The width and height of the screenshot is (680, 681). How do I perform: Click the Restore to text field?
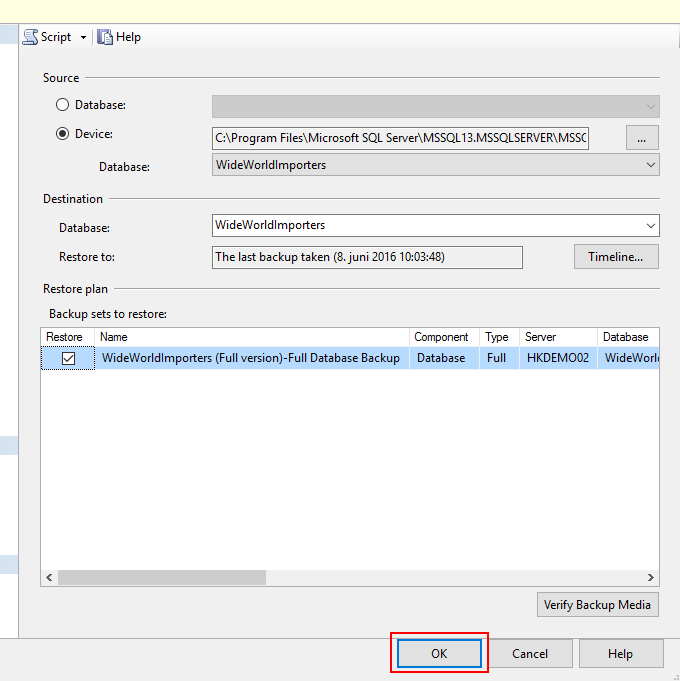click(x=367, y=257)
